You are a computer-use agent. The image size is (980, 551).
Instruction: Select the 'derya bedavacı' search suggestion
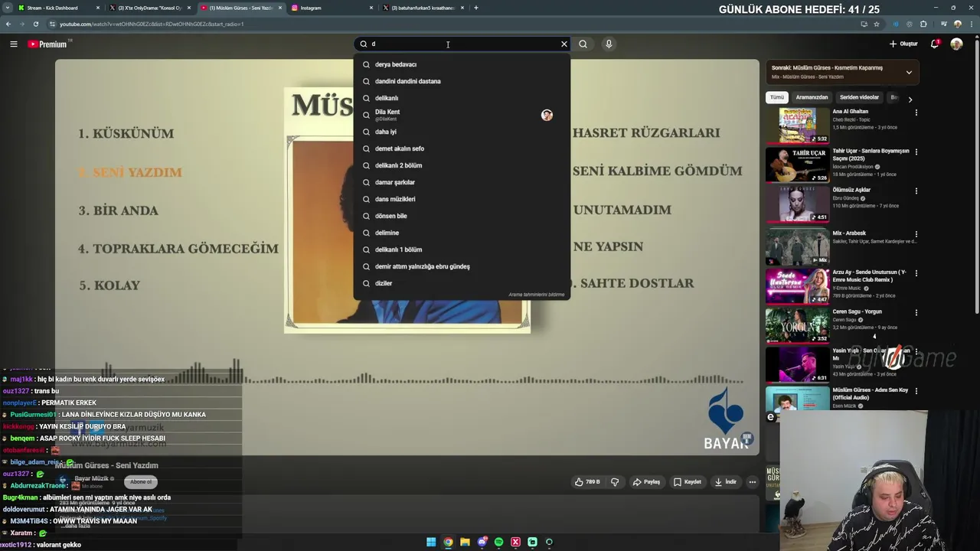[x=462, y=64]
